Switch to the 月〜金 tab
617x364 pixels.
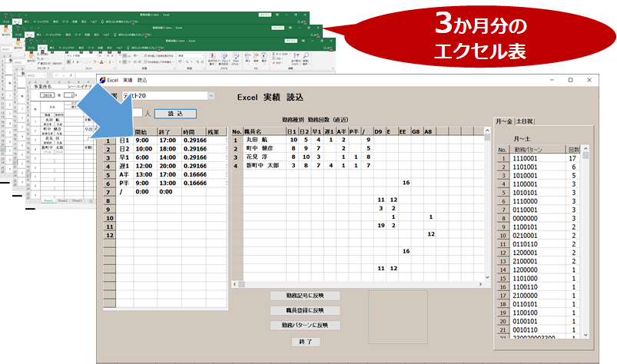click(x=504, y=121)
